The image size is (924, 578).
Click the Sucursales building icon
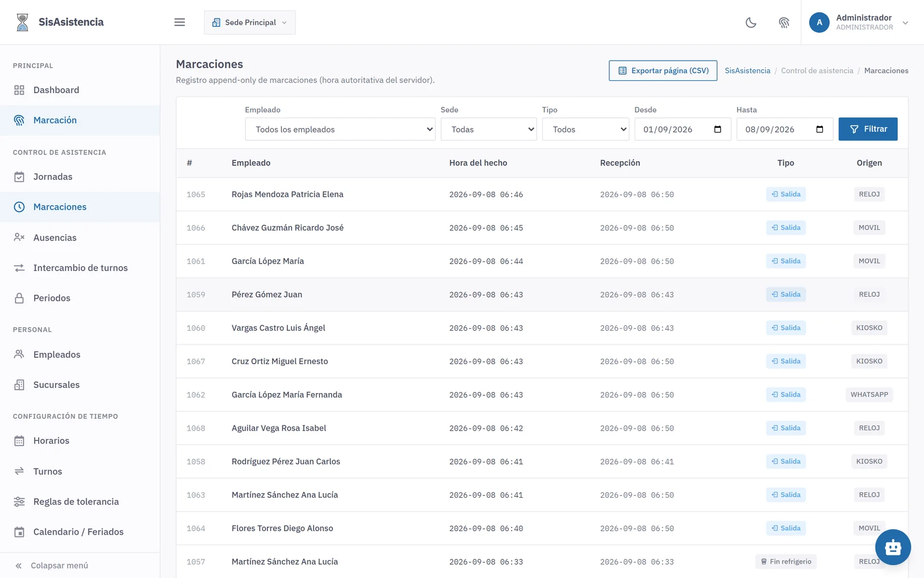[19, 385]
